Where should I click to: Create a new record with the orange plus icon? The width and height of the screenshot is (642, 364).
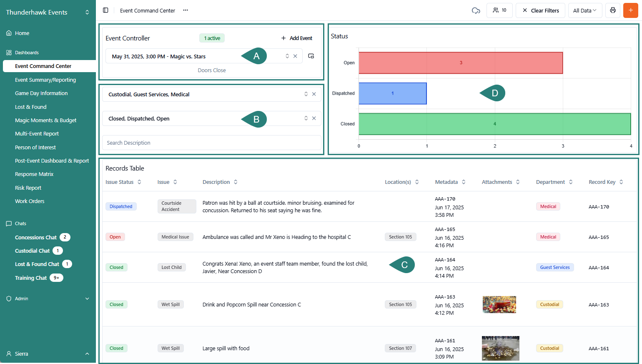pyautogui.click(x=631, y=10)
